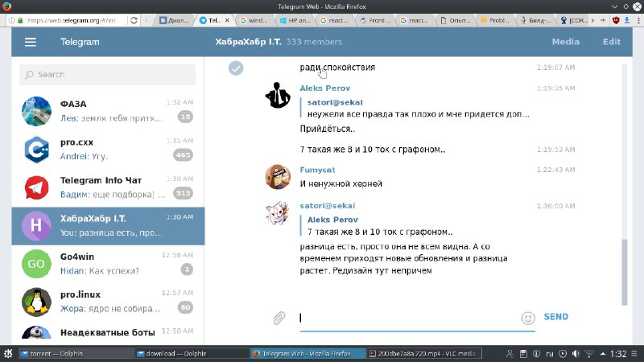Open Firefox overflow menu dots

click(638, 20)
